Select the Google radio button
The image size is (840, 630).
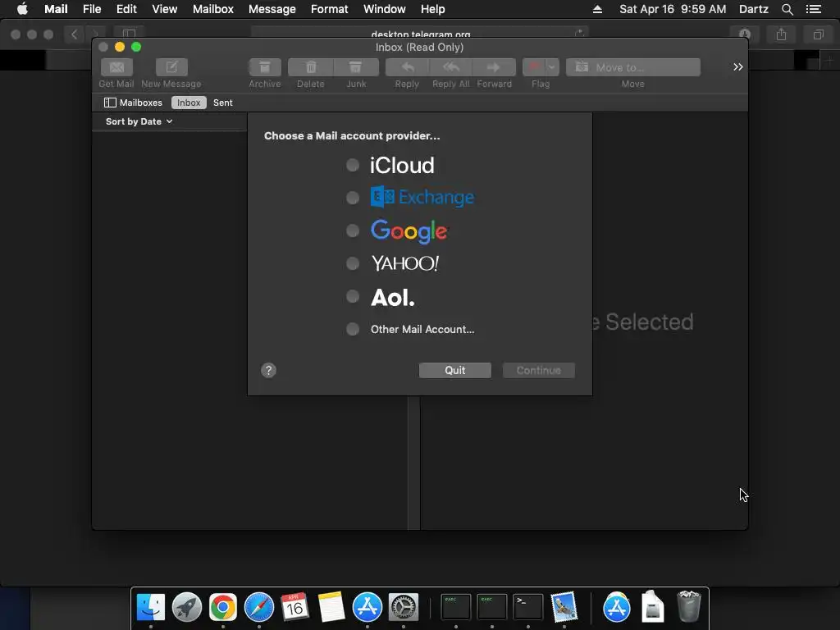353,231
